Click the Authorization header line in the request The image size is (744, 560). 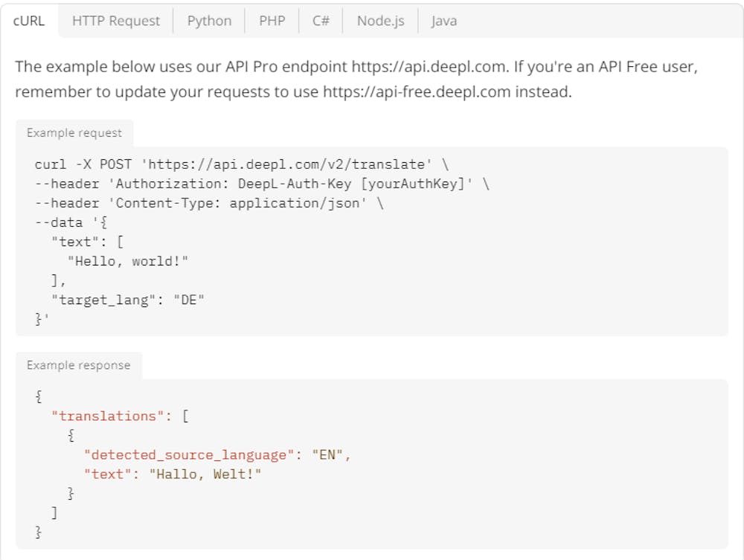tap(262, 184)
